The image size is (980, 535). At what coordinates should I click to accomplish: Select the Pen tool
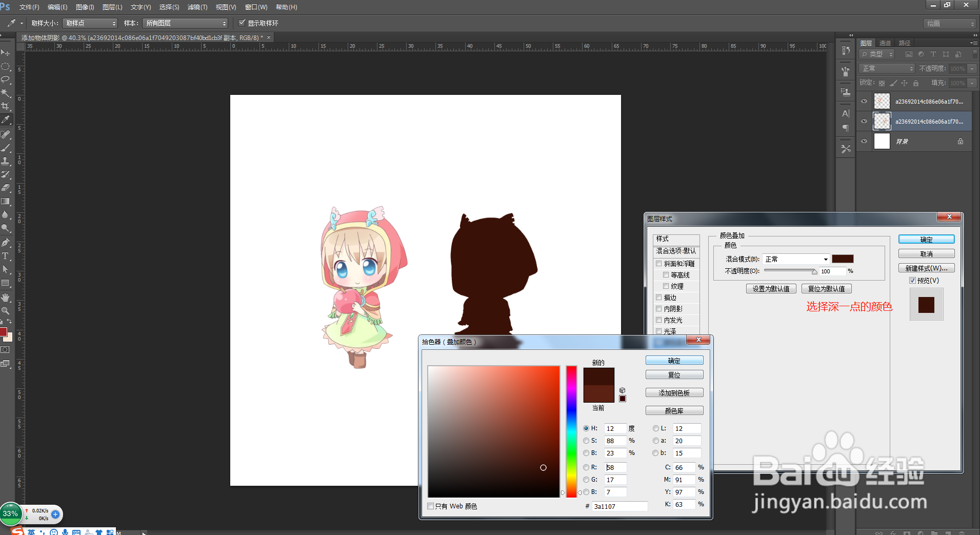point(6,243)
